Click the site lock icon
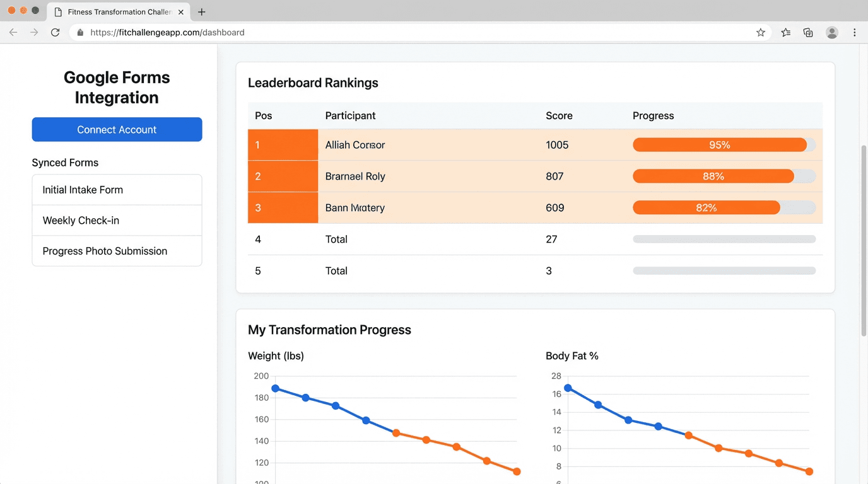868x484 pixels. click(x=80, y=32)
